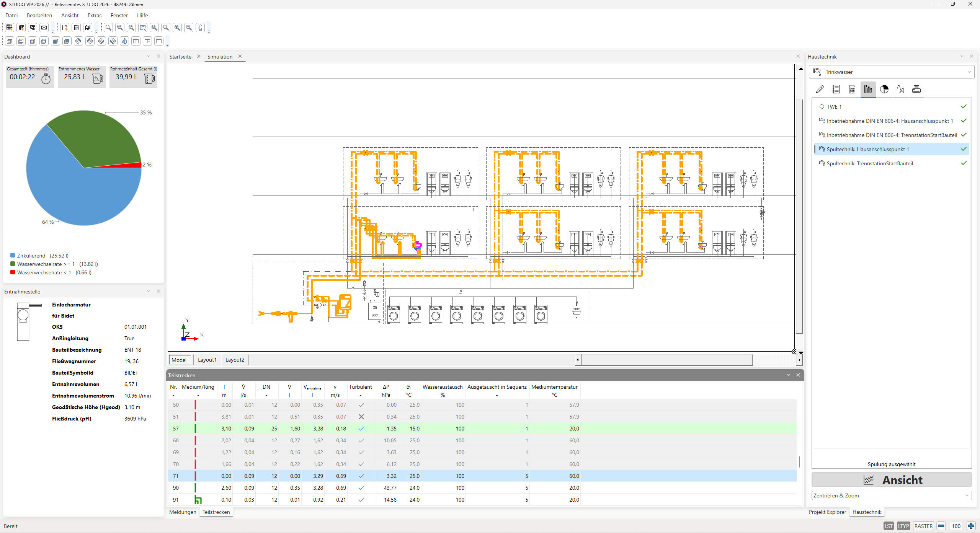Image resolution: width=980 pixels, height=533 pixels.
Task: Click the drawing horizontal scrollbar
Action: click(x=666, y=360)
